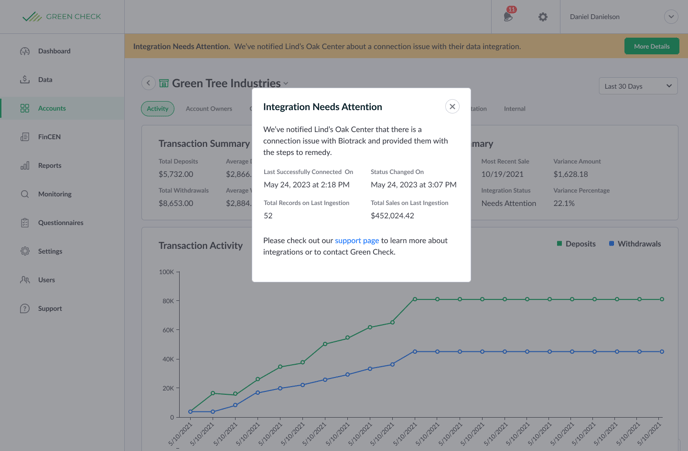Switch to the Activity tab
The image size is (688, 451).
158,108
